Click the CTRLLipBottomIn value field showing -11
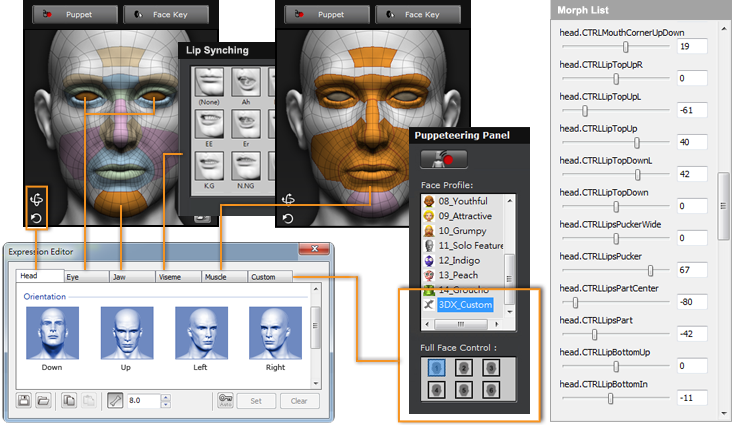735x425 pixels. pos(692,398)
